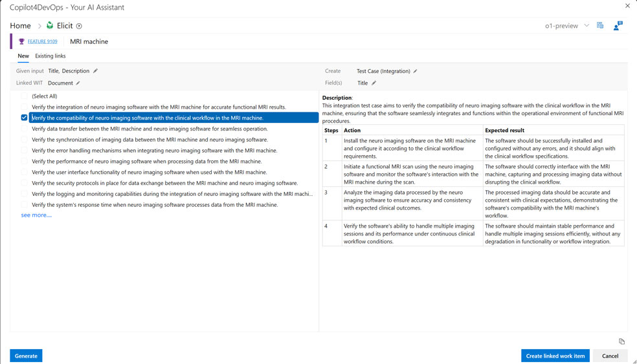Check the 'system's response time' checkbox
The height and width of the screenshot is (364, 637).
[x=24, y=204]
